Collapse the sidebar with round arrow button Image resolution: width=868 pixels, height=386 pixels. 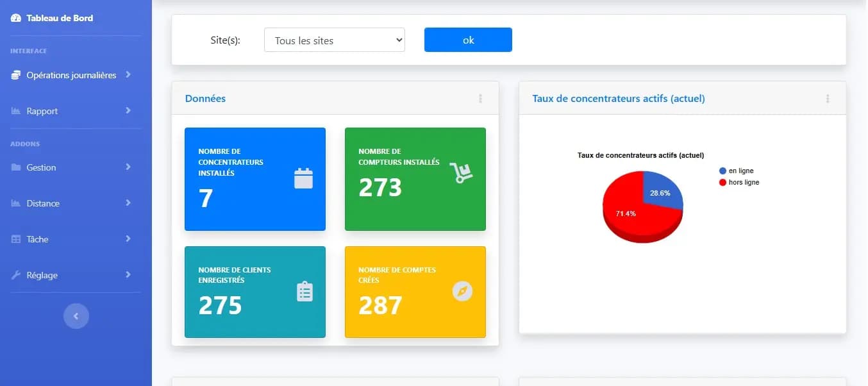point(76,316)
